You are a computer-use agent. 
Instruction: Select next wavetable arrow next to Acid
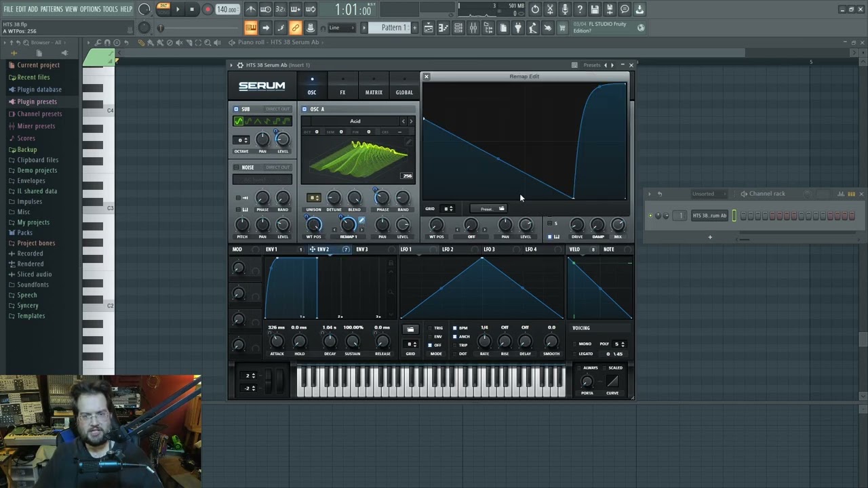pos(411,121)
